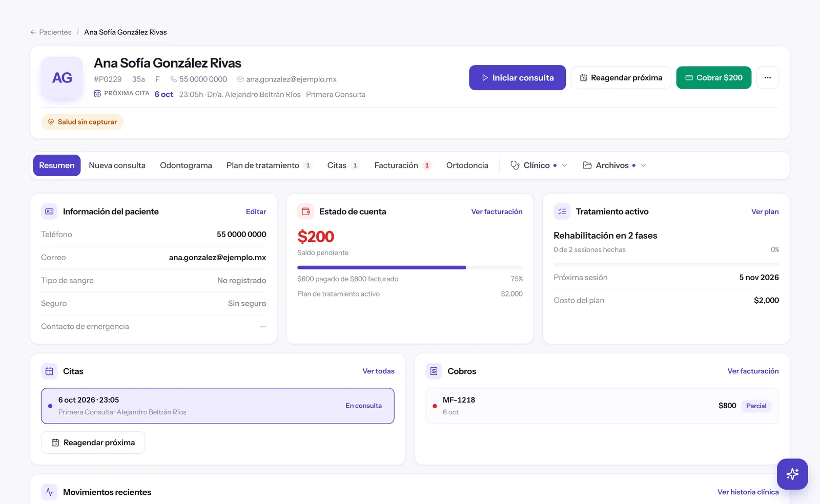Open the MF-1218 charge row
This screenshot has width=820, height=504.
pyautogui.click(x=602, y=406)
